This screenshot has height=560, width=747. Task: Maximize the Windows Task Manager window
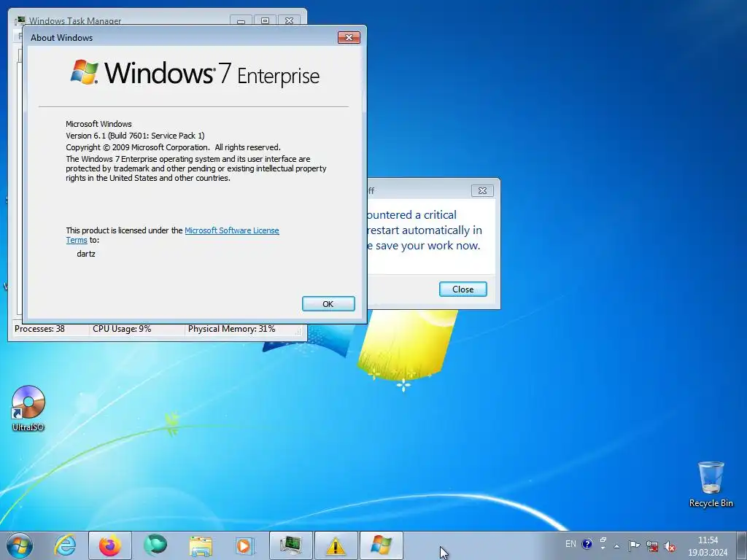[x=265, y=20]
